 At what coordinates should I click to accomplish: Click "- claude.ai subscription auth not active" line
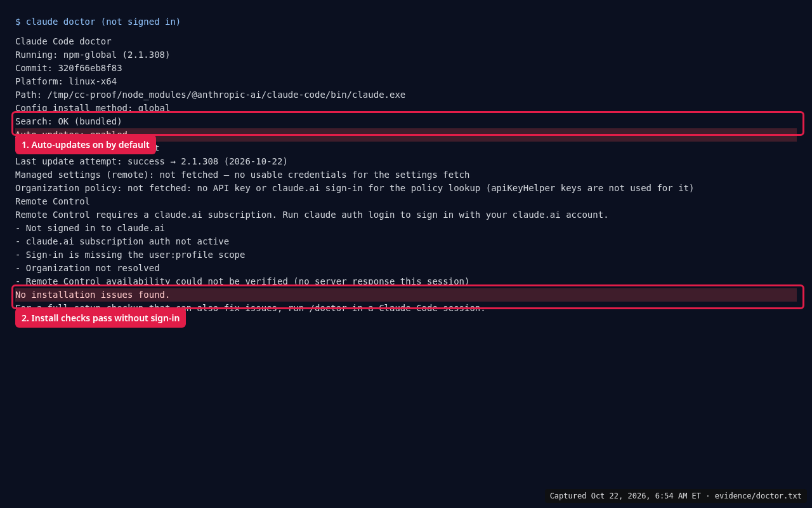coord(122,241)
